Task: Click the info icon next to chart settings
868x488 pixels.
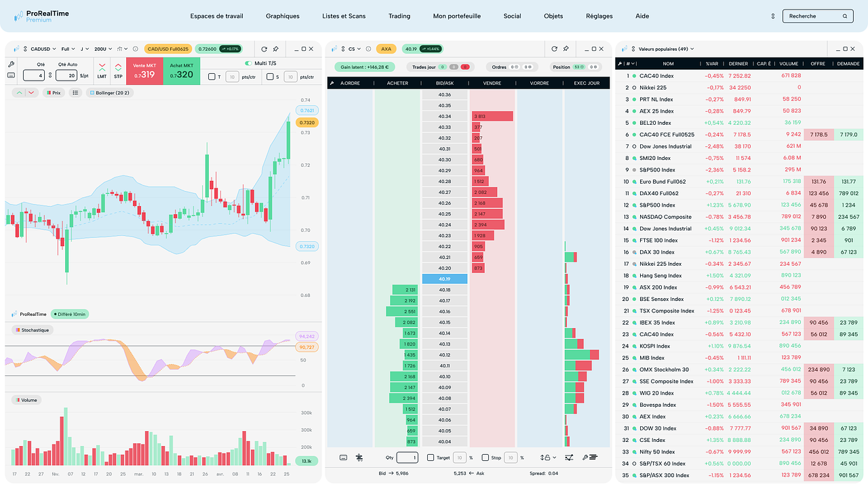Action: pos(134,49)
